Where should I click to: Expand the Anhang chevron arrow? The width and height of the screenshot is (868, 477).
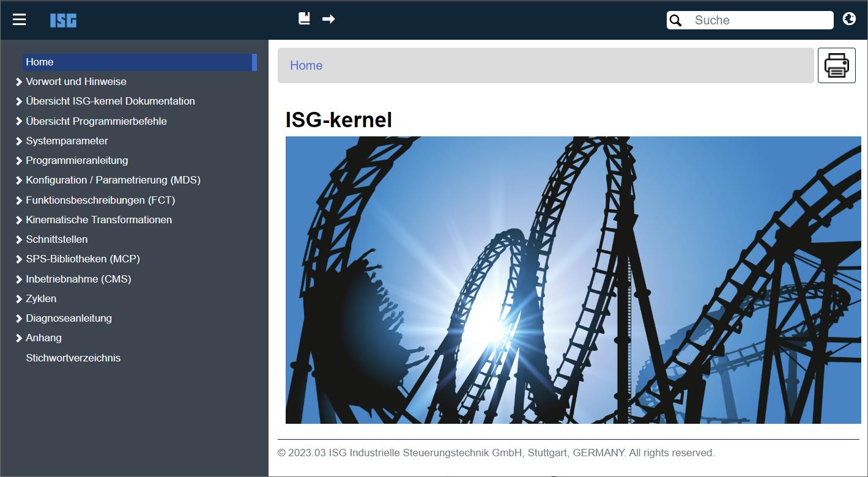pos(19,338)
